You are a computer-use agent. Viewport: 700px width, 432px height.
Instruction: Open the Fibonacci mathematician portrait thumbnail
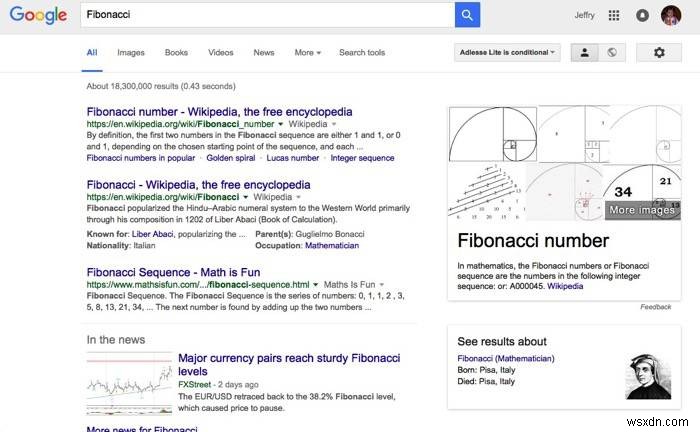648,375
